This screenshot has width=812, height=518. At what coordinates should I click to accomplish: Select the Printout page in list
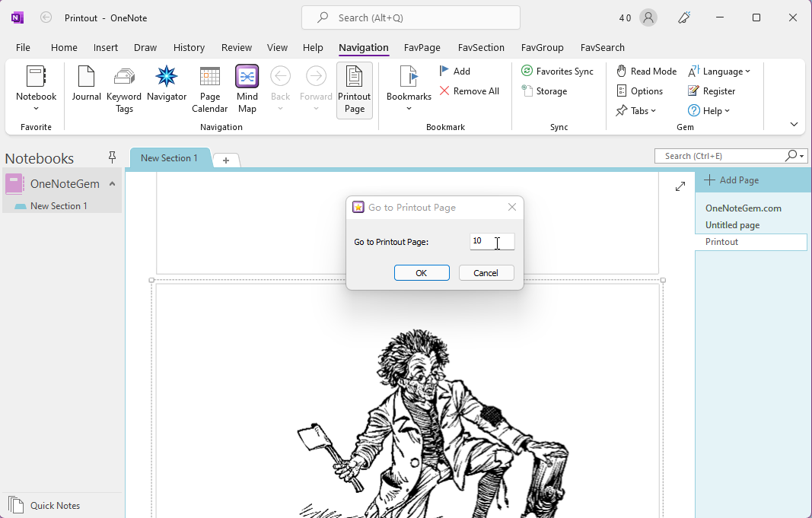pos(750,242)
